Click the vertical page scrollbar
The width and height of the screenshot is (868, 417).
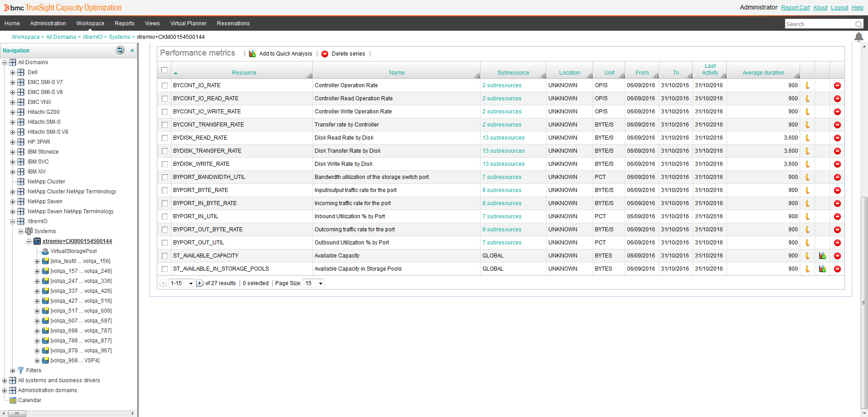[x=864, y=303]
